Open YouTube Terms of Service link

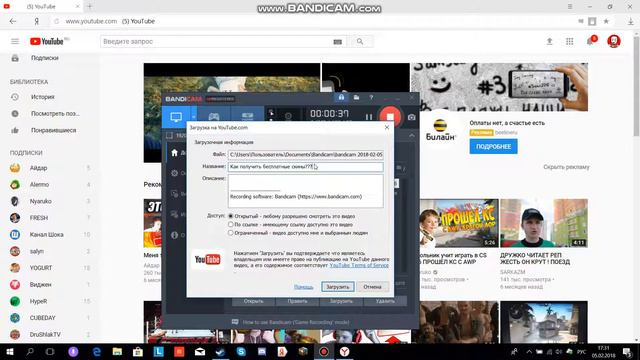coord(359,265)
